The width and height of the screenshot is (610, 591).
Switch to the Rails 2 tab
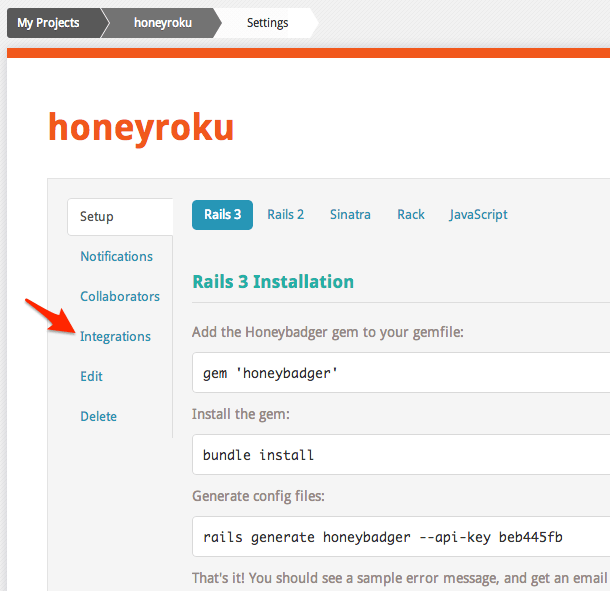click(x=285, y=215)
